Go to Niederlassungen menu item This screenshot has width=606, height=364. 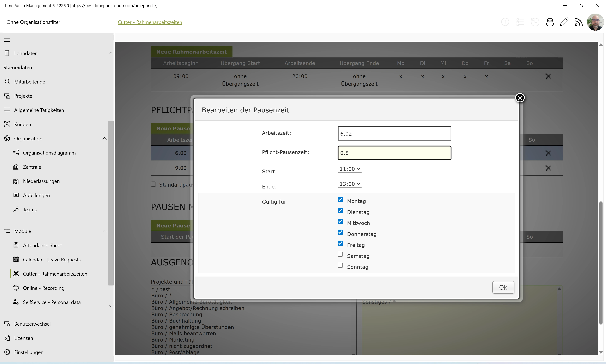point(42,181)
